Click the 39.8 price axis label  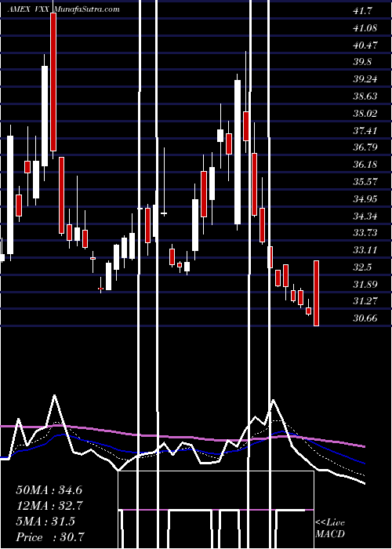pos(362,62)
